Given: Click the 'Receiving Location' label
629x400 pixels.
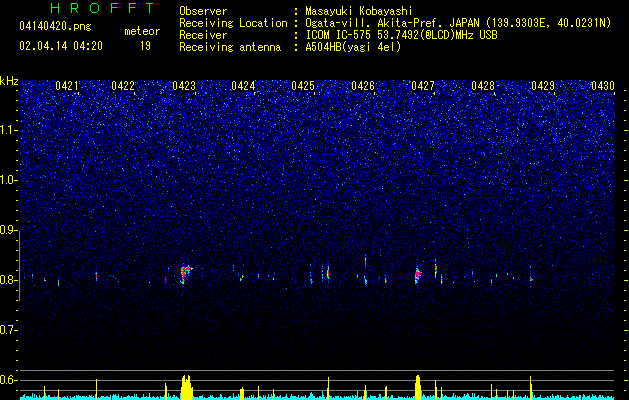Looking at the screenshot, I should pyautogui.click(x=233, y=23).
